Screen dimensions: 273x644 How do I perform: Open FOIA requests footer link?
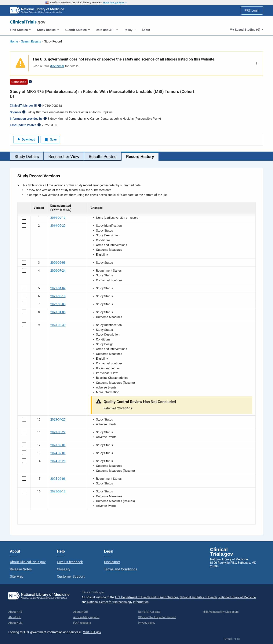[82, 623]
